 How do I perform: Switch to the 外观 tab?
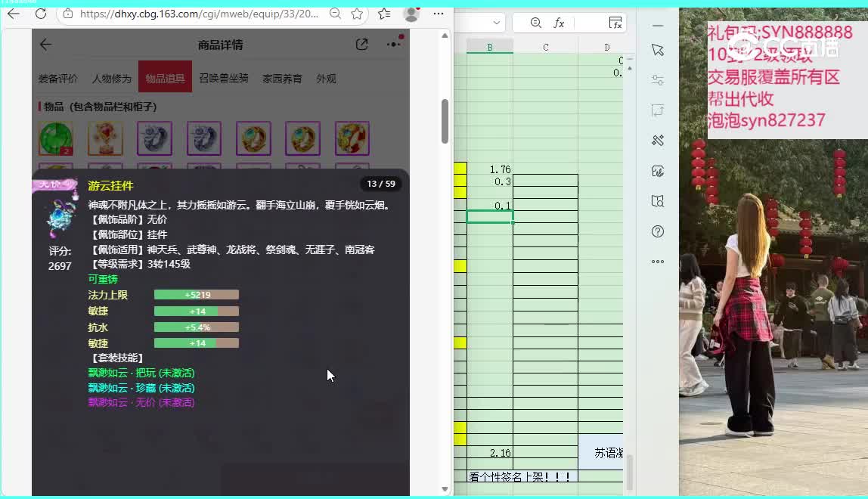click(x=326, y=79)
